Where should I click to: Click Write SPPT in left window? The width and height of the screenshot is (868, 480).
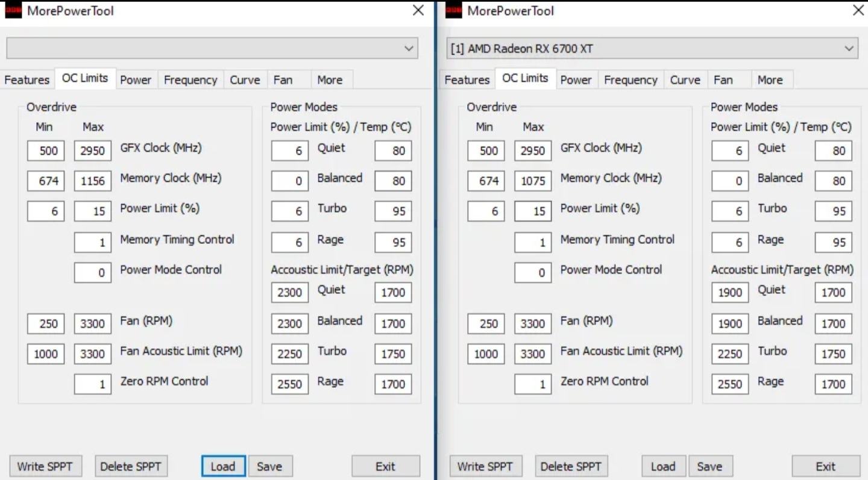pyautogui.click(x=45, y=466)
